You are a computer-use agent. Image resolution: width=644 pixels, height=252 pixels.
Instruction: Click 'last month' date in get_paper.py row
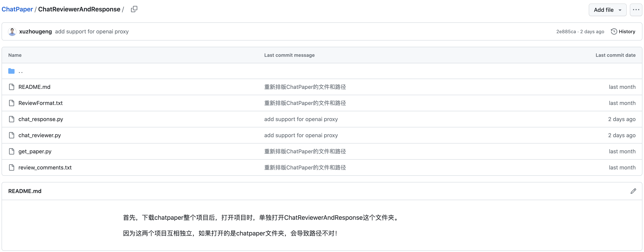tap(622, 151)
